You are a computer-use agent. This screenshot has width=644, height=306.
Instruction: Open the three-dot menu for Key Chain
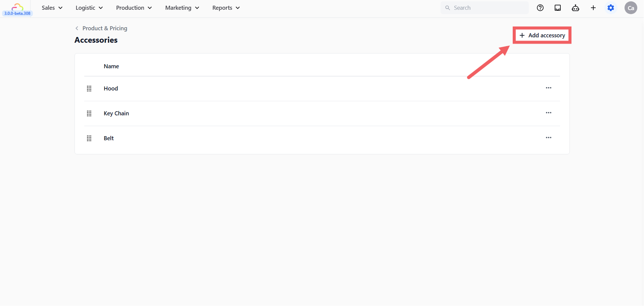click(x=549, y=113)
